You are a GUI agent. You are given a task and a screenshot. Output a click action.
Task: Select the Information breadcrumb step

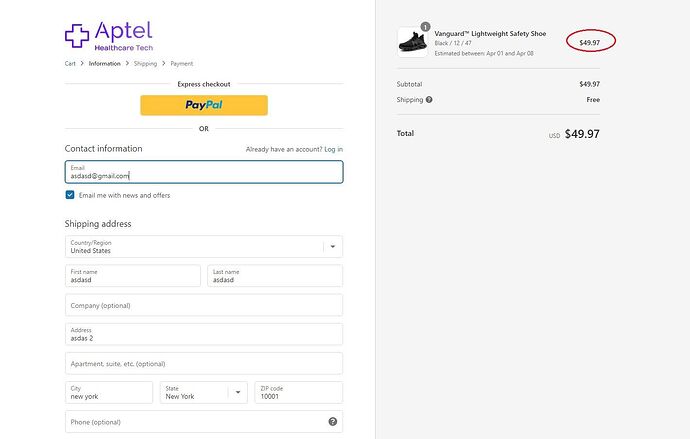(104, 63)
